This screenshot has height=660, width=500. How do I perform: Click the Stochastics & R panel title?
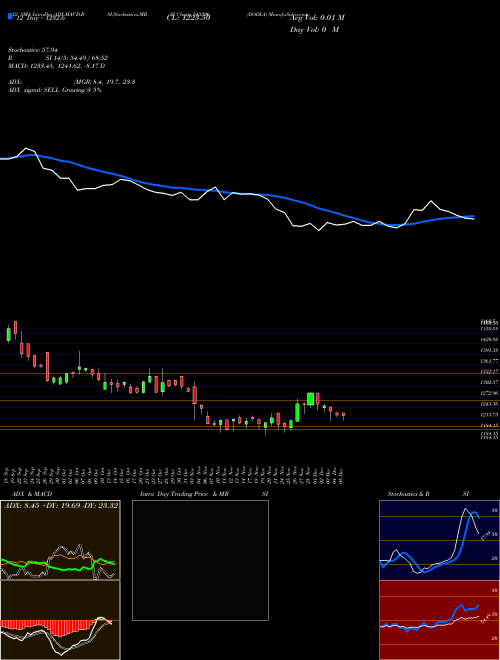[408, 494]
